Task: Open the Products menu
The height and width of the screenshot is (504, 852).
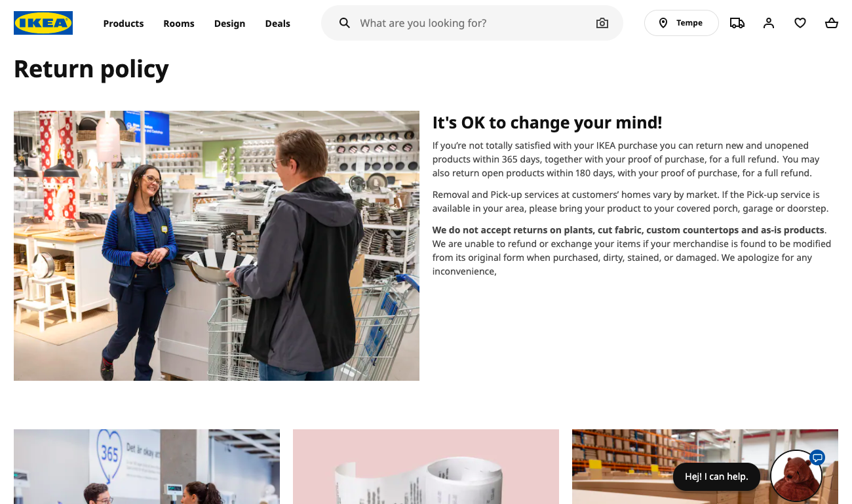Action: [x=123, y=23]
